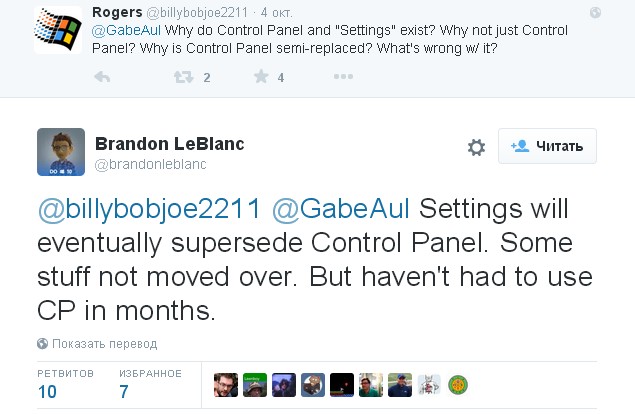
Task: Click the globe icon beside Показать перевод
Action: click(x=42, y=343)
